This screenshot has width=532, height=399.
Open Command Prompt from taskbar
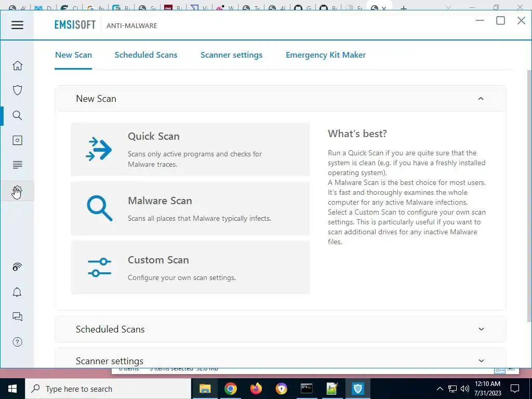tap(307, 389)
